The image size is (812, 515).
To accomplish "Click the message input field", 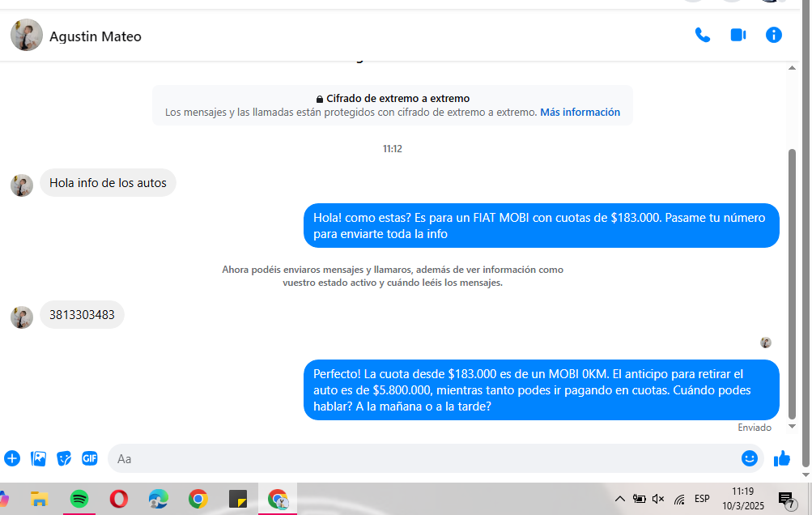I will click(421, 458).
